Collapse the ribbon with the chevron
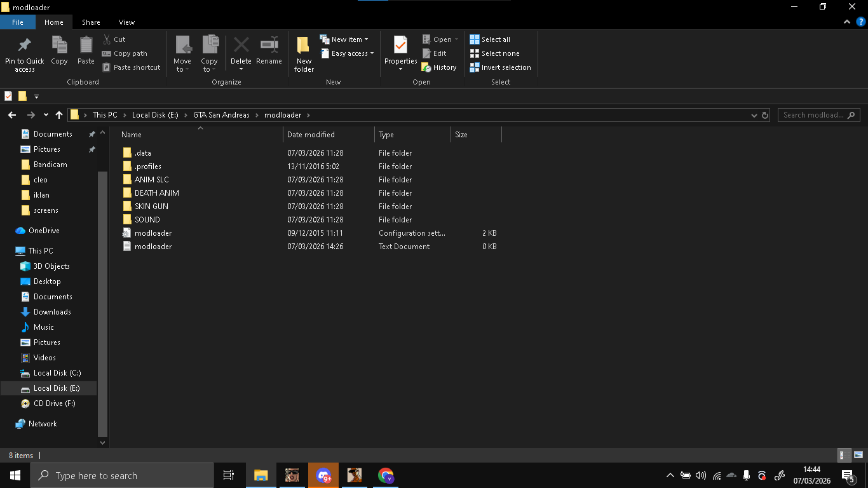The width and height of the screenshot is (868, 488). 847,22
